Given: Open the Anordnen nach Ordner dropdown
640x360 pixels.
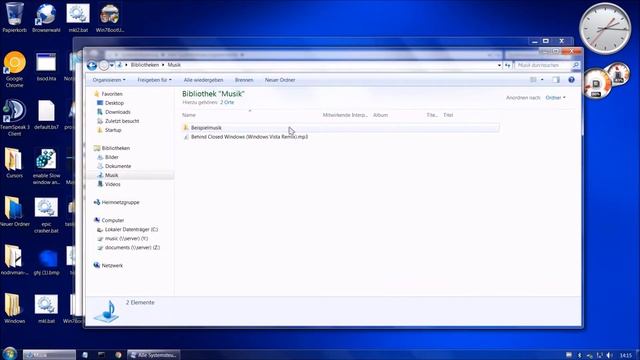Looking at the screenshot, I should (556, 98).
